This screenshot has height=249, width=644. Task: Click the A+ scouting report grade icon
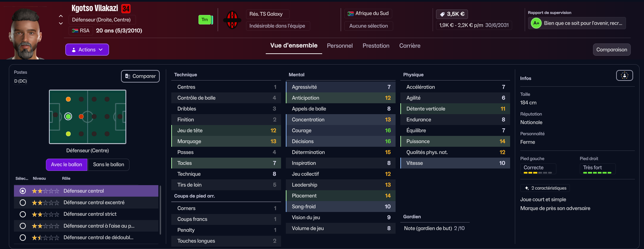(536, 23)
